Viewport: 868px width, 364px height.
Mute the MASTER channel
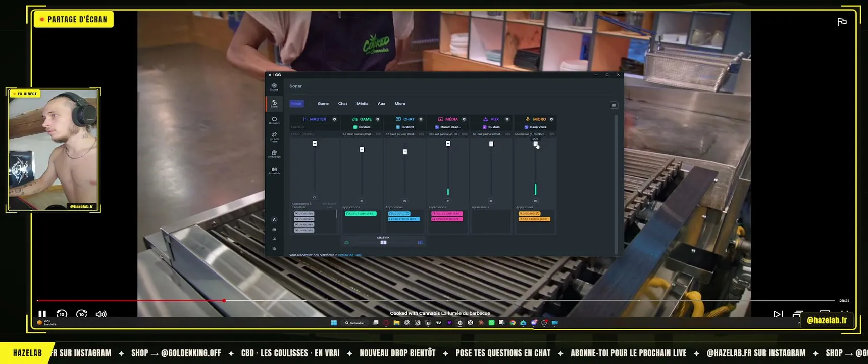click(x=315, y=197)
